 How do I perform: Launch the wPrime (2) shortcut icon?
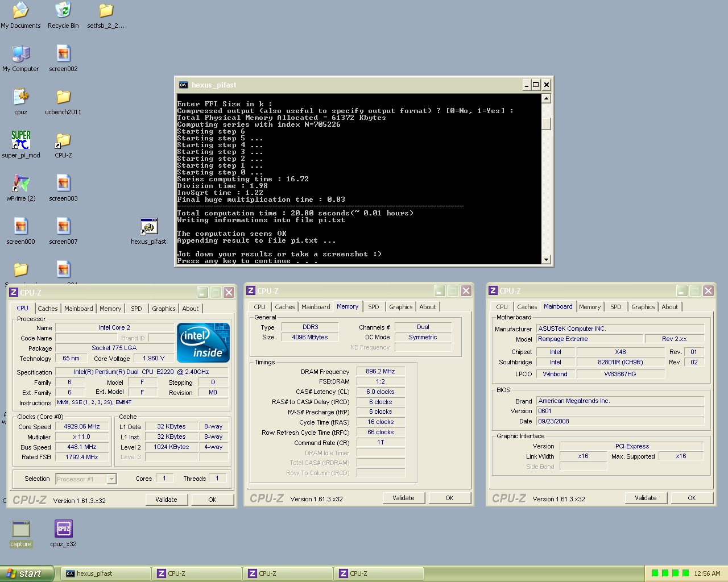[20, 184]
